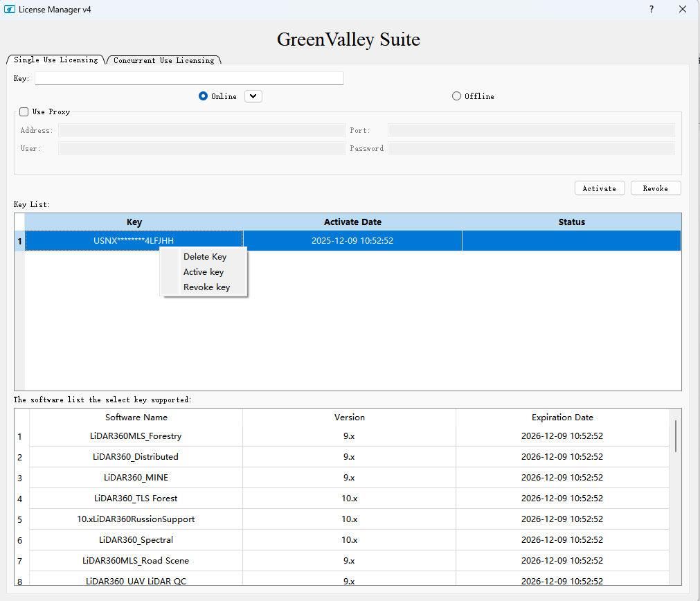The height and width of the screenshot is (601, 700).
Task: Click activate date cell 2025-12-09 10:52:52
Action: (x=352, y=241)
